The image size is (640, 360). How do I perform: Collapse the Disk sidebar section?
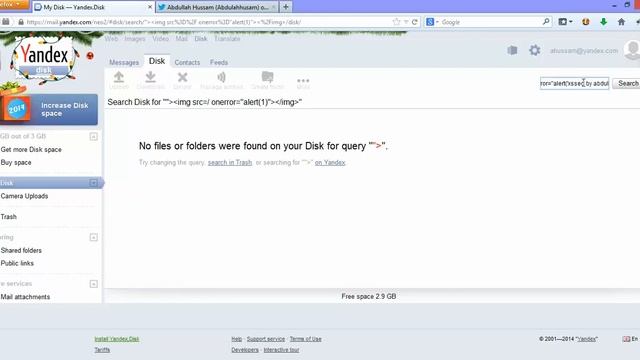coord(93,183)
